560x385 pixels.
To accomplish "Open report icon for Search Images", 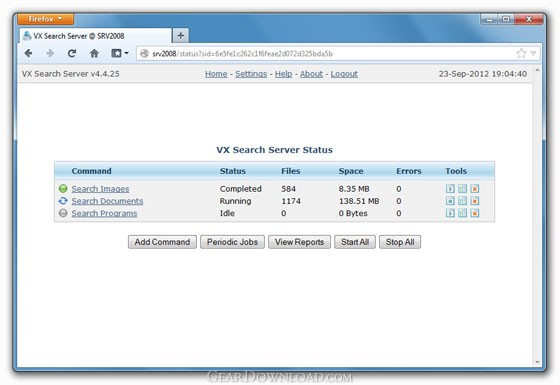I will pos(462,189).
